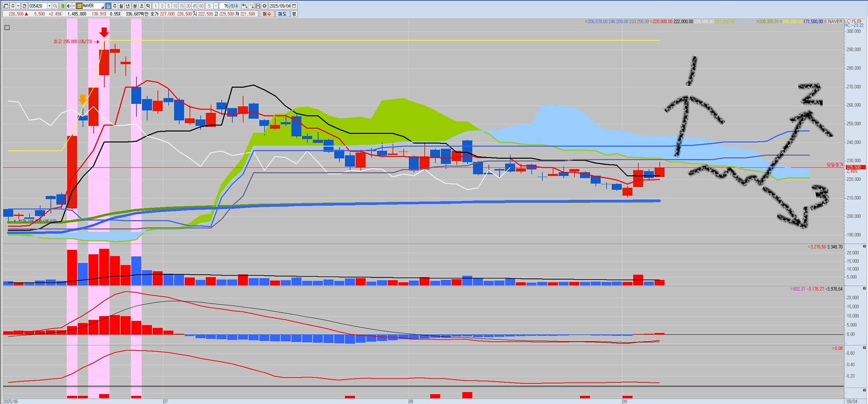Collapse the volume panel using its corner button

[864, 246]
